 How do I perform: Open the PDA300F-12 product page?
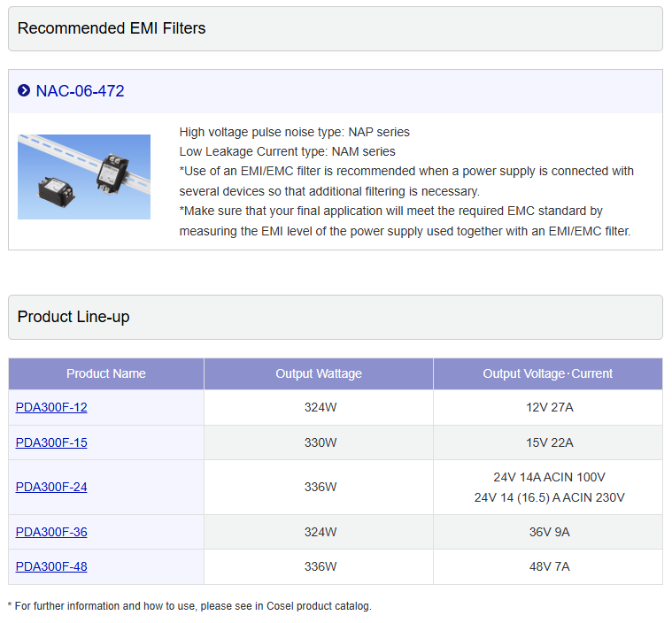51,408
